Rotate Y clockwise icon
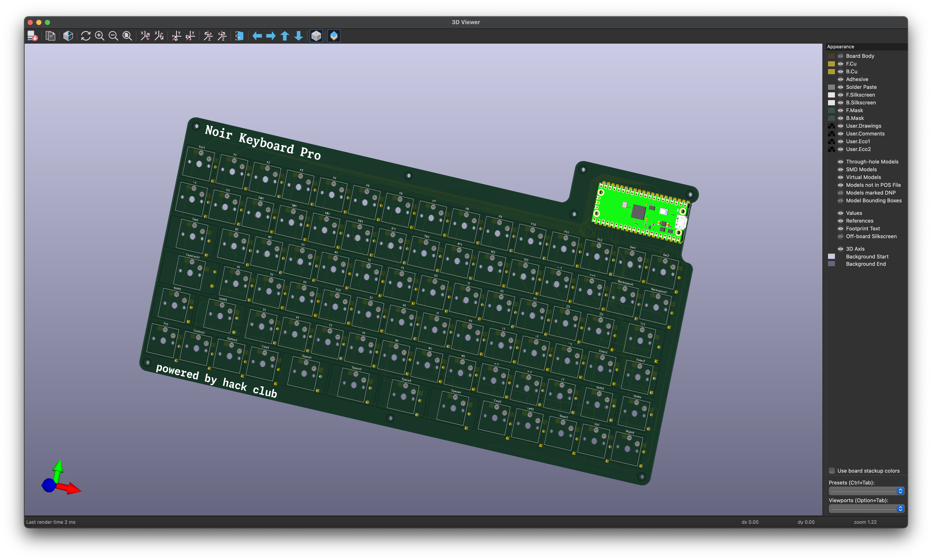932x560 pixels. pyautogui.click(x=176, y=36)
